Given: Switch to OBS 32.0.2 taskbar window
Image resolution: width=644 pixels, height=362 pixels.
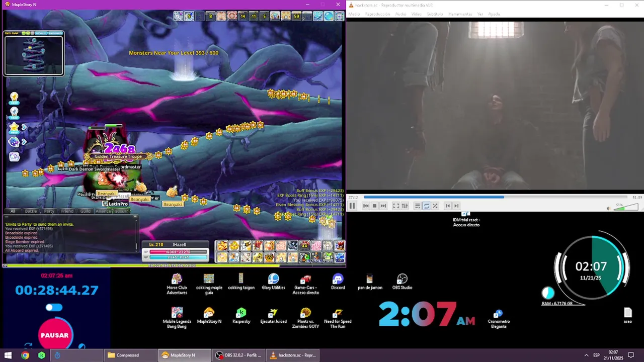Looking at the screenshot, I should [238, 355].
